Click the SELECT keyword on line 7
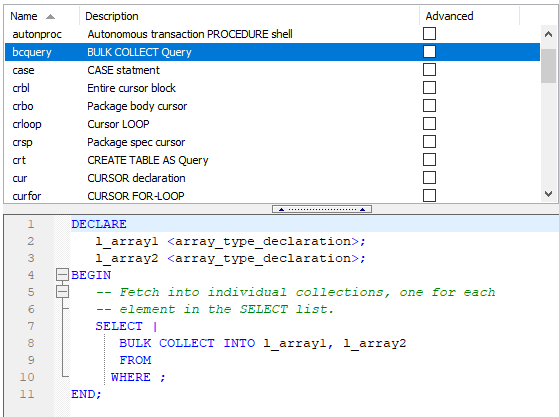Image resolution: width=559 pixels, height=417 pixels. (119, 326)
